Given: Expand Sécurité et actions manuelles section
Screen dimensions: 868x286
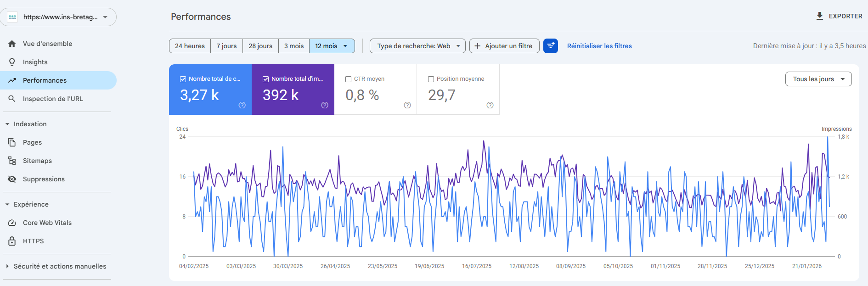Looking at the screenshot, I should tap(7, 266).
